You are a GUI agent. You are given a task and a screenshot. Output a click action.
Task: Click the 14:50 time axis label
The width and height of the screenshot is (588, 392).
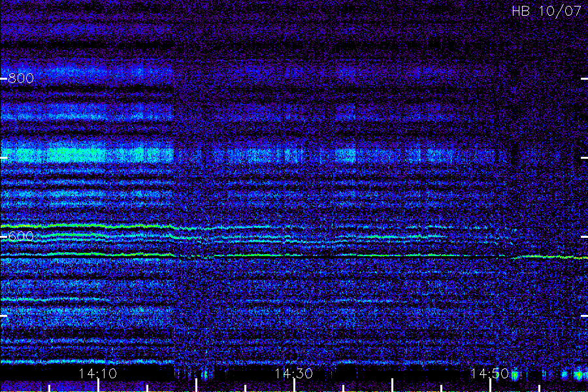point(490,374)
